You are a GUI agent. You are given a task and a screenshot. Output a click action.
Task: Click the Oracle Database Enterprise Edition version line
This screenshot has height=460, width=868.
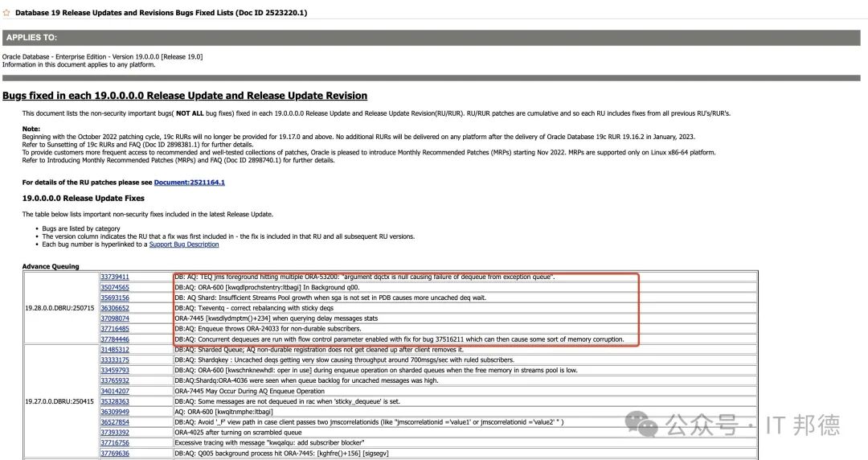click(x=102, y=56)
